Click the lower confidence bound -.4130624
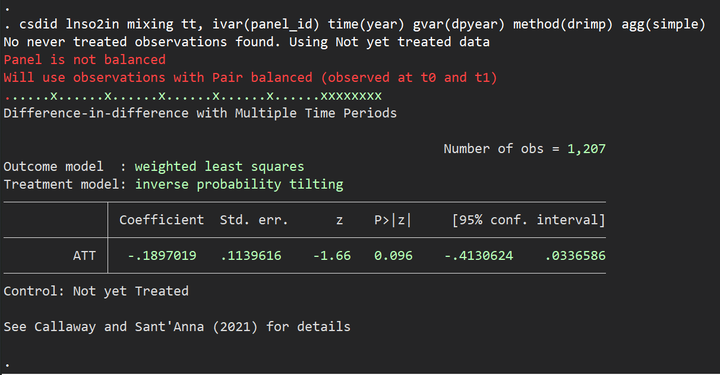720x375 pixels. coord(478,256)
